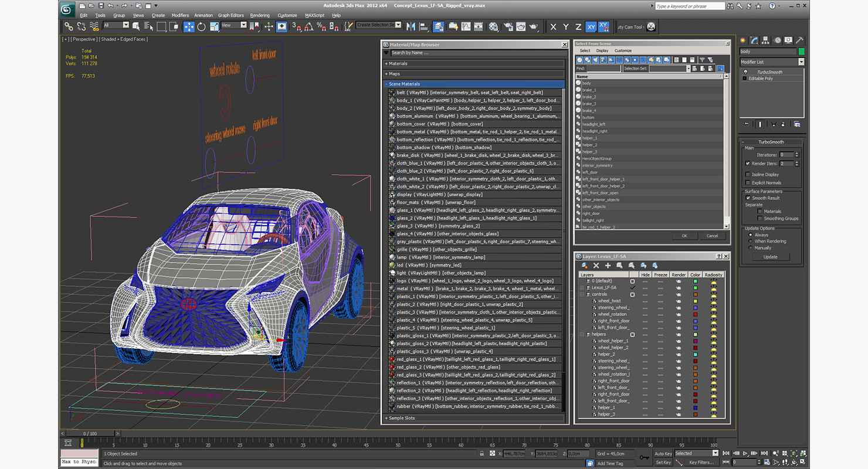Select the Manually update radio button

tap(750, 247)
